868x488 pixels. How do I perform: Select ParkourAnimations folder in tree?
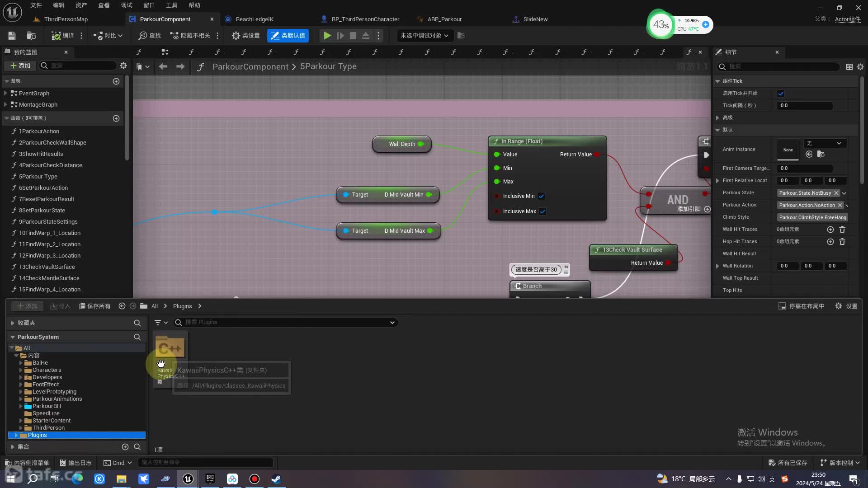pos(57,399)
